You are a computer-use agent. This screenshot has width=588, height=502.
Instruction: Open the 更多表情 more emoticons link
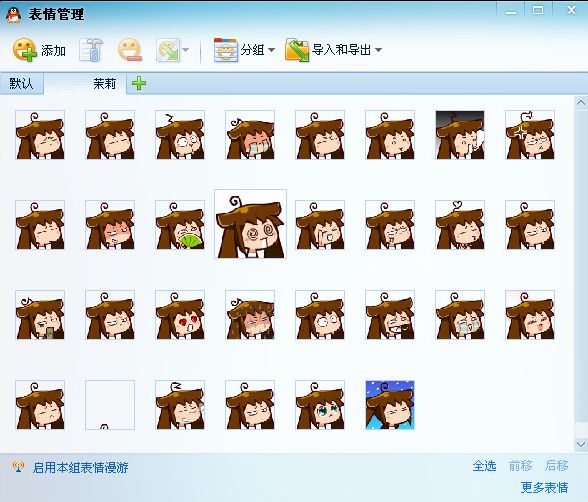[544, 487]
